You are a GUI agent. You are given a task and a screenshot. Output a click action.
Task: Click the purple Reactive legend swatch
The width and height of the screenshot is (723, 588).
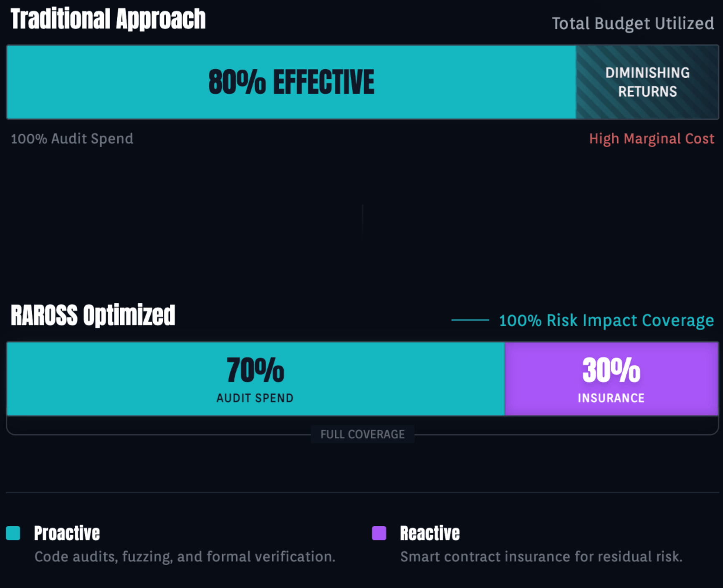pos(379,533)
